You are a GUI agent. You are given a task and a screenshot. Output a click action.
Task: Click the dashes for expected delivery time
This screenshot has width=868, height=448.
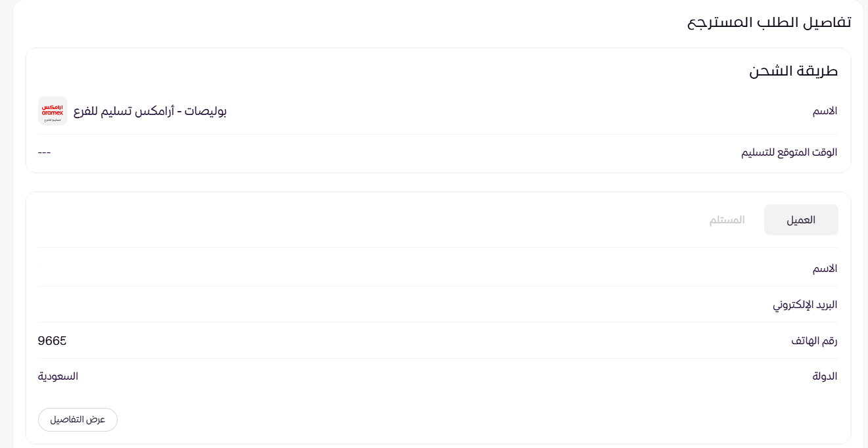[x=45, y=152]
